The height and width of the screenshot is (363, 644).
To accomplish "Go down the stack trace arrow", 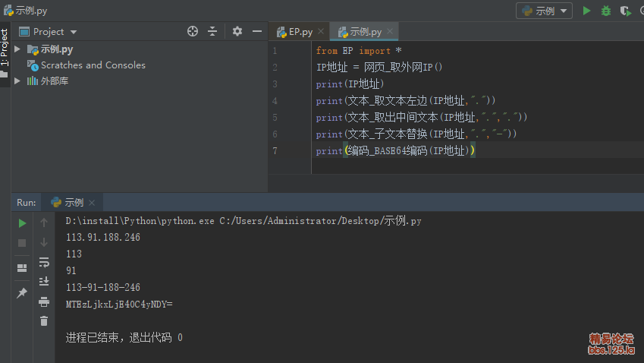I will 44,242.
